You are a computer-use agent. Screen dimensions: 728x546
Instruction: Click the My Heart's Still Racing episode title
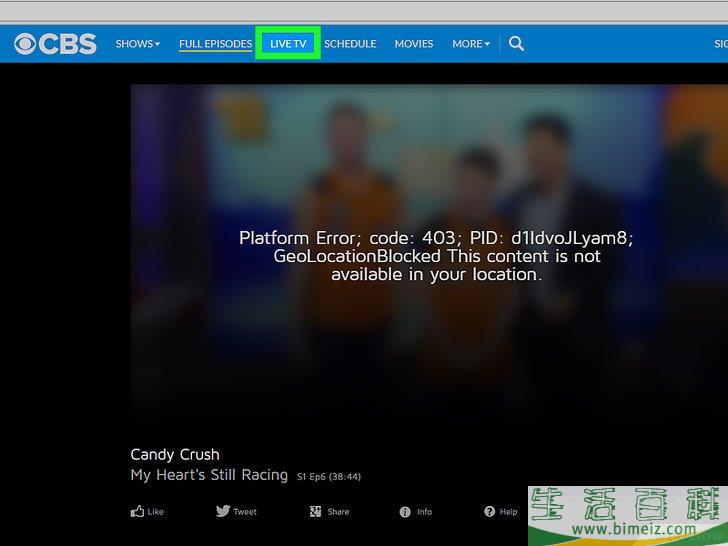coord(209,475)
